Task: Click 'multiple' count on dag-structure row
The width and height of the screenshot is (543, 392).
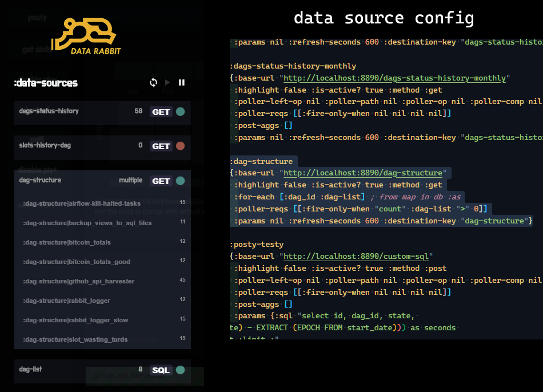Action: click(x=130, y=180)
